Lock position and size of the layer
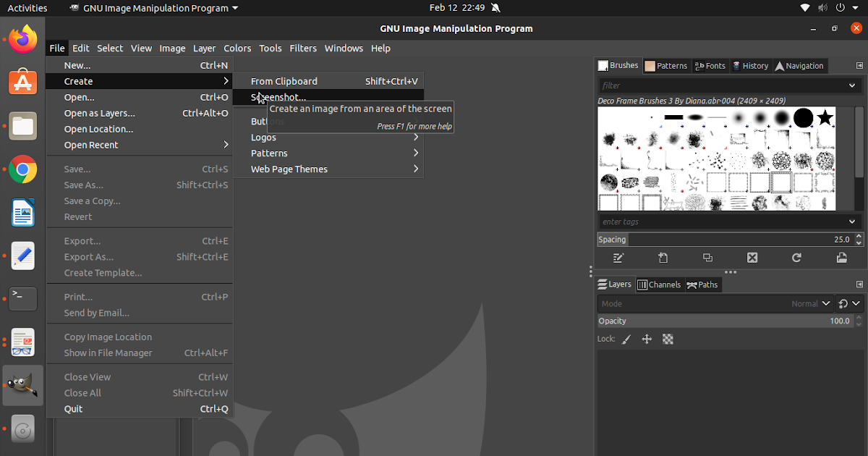This screenshot has width=868, height=456. point(647,339)
